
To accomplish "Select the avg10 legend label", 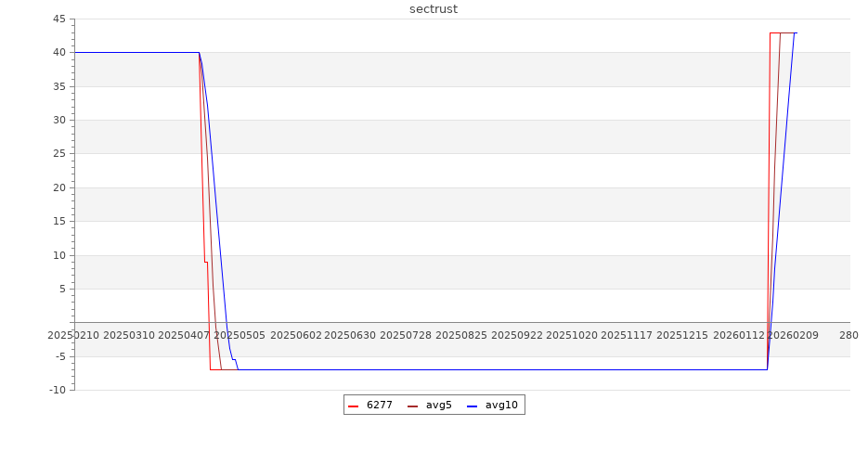I will 501,406.
